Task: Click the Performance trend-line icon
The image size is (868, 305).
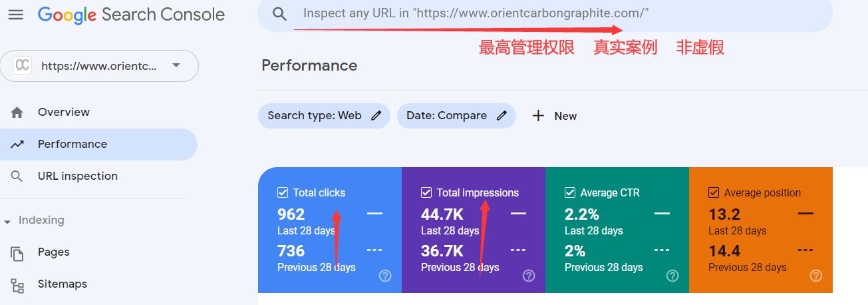Action: coord(17,145)
